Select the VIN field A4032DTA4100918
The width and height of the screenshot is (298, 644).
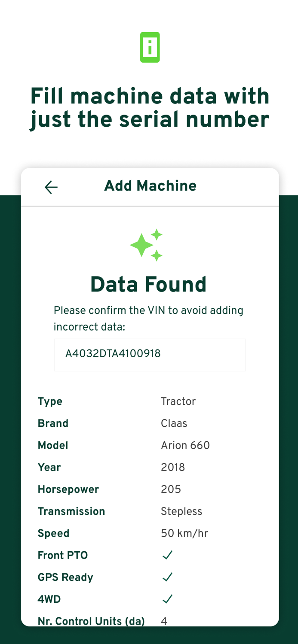[150, 355]
